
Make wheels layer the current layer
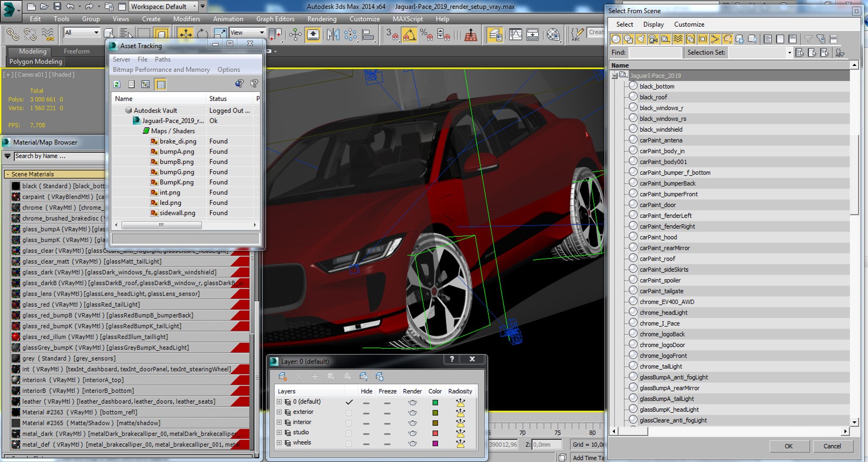pos(349,443)
